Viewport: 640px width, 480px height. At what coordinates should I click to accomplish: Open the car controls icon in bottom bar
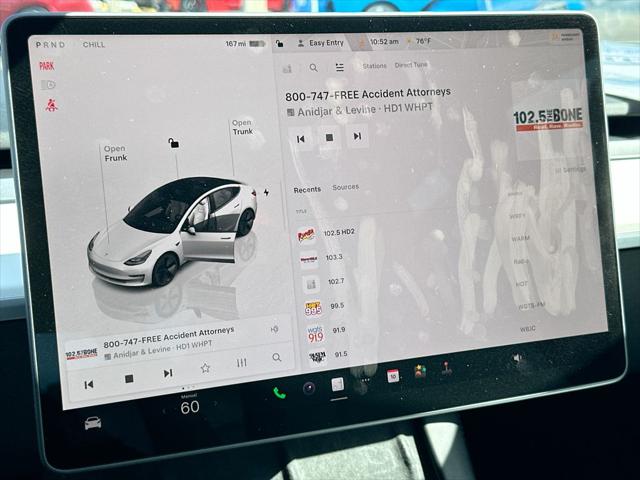[x=93, y=423]
